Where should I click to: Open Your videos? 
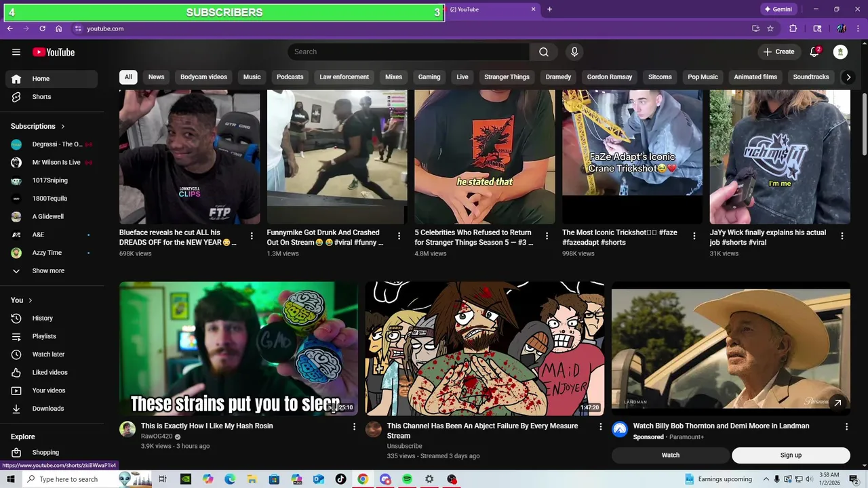click(52, 390)
